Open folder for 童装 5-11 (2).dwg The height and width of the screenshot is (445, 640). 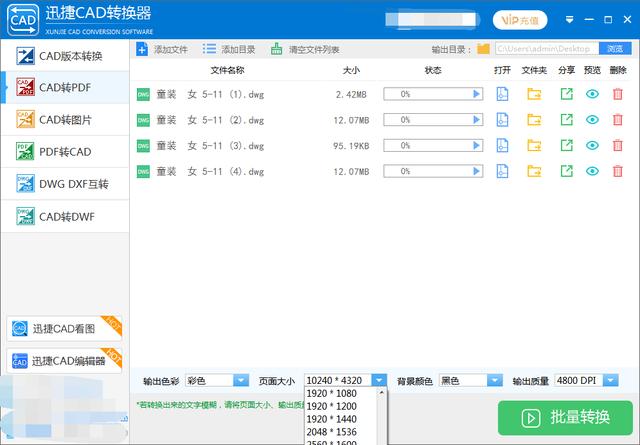[x=534, y=120]
